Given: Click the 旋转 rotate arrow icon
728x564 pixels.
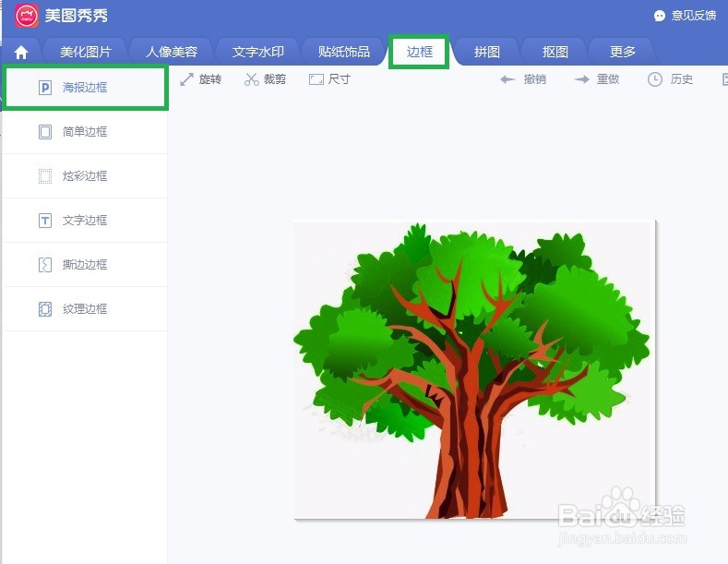Looking at the screenshot, I should coord(186,79).
